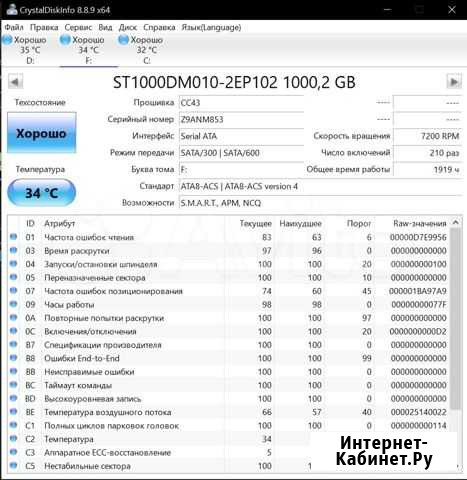This screenshot has width=467, height=480.
Task: Click the firmware field CC43
Action: (242, 103)
